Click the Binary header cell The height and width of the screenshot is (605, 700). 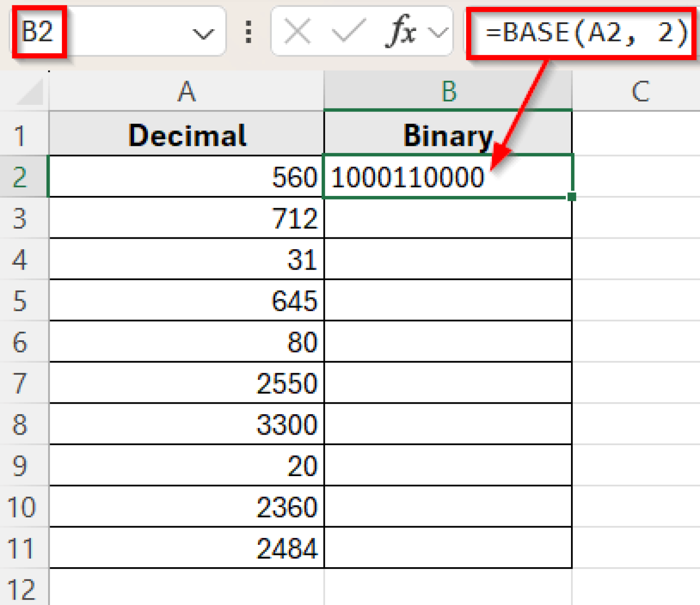coord(448,135)
